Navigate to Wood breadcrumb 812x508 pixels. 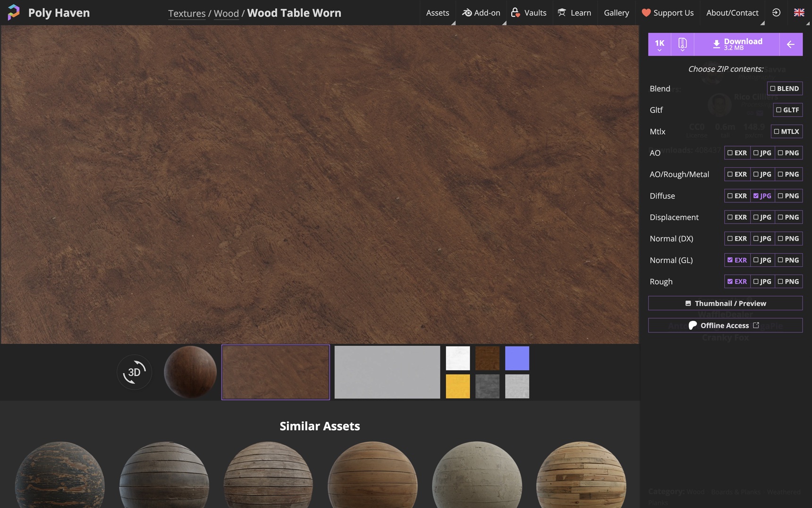click(226, 13)
